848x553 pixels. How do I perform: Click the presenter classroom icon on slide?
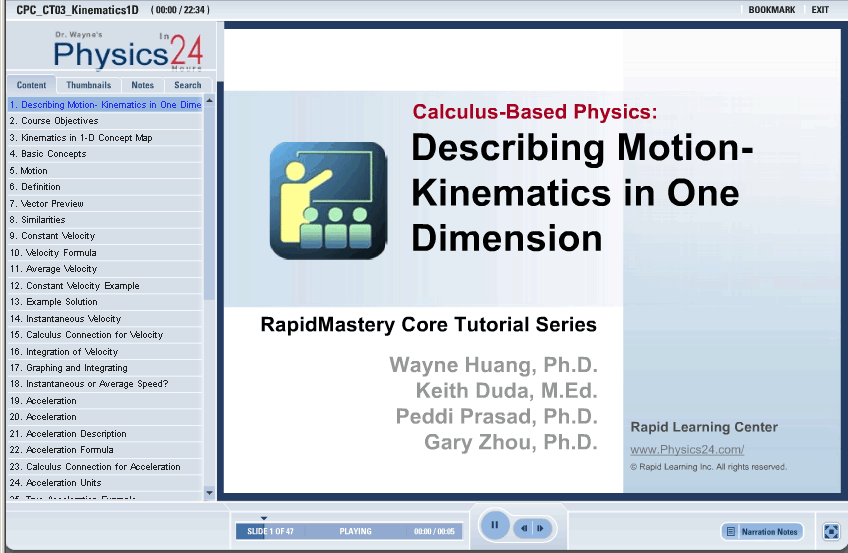(x=328, y=200)
